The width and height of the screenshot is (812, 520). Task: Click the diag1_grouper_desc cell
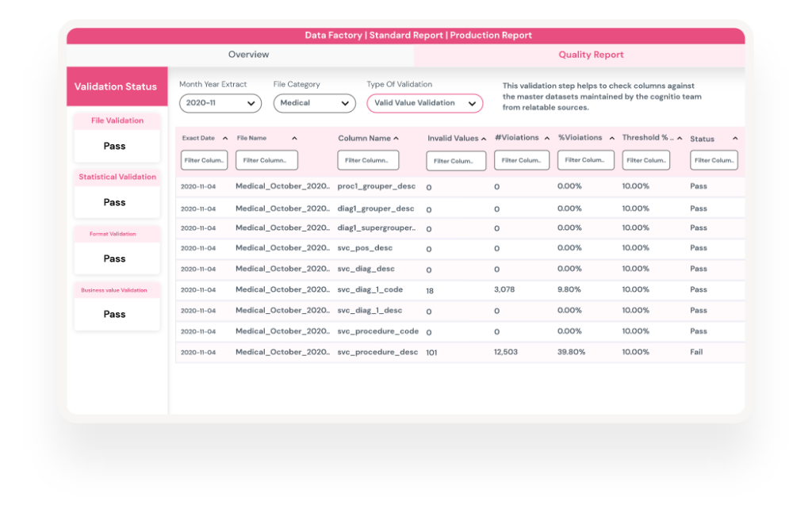[375, 208]
